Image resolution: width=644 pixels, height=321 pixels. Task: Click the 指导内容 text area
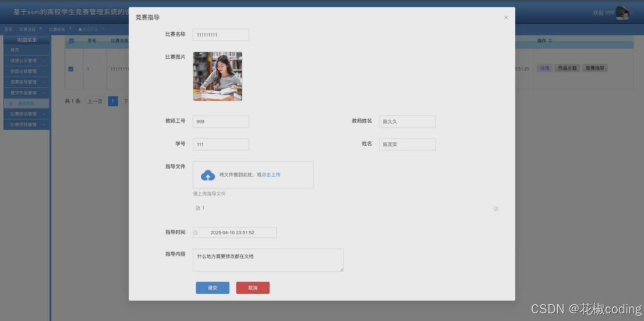click(x=268, y=260)
